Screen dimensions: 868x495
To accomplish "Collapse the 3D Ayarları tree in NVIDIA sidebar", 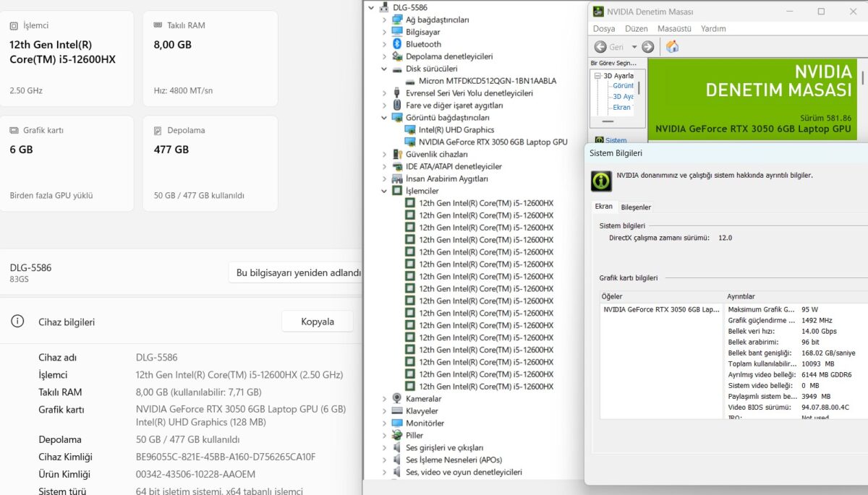I will (597, 76).
